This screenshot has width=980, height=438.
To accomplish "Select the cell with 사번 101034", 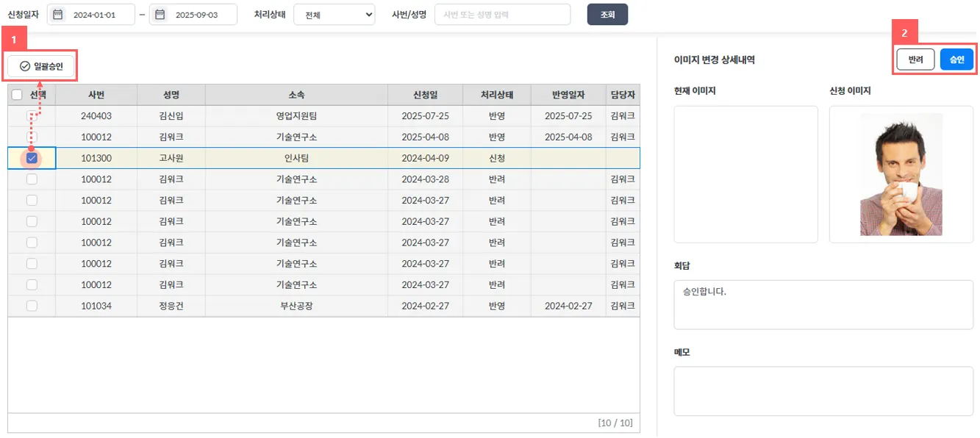I will 96,306.
